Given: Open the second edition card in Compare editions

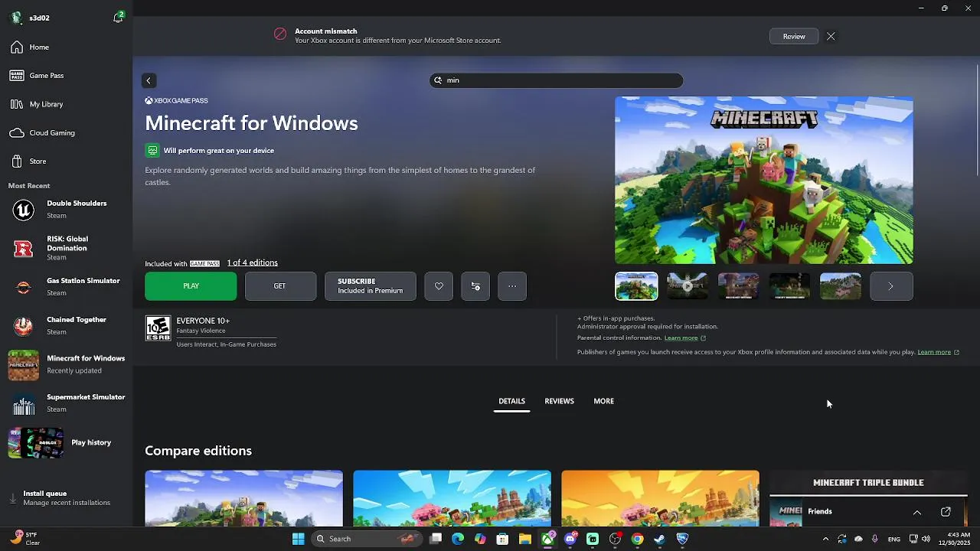Looking at the screenshot, I should pos(452,498).
